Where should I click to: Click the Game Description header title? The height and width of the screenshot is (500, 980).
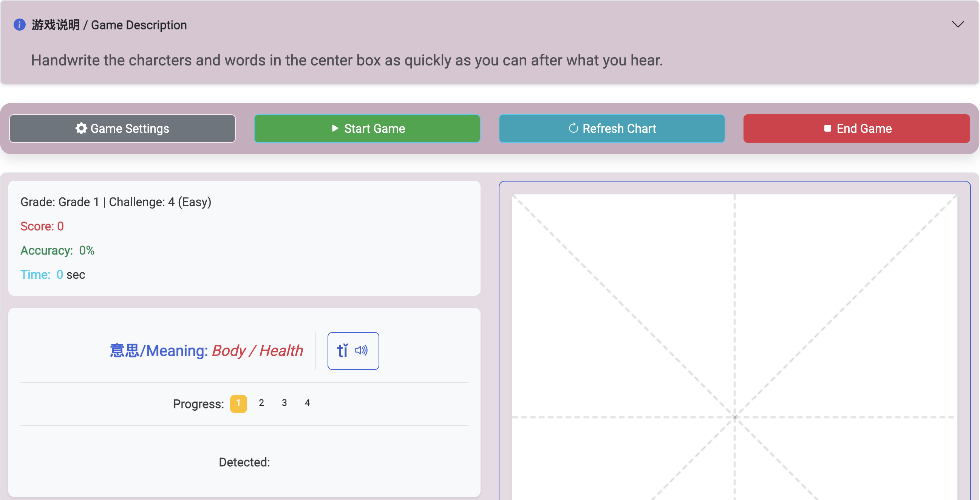point(109,25)
